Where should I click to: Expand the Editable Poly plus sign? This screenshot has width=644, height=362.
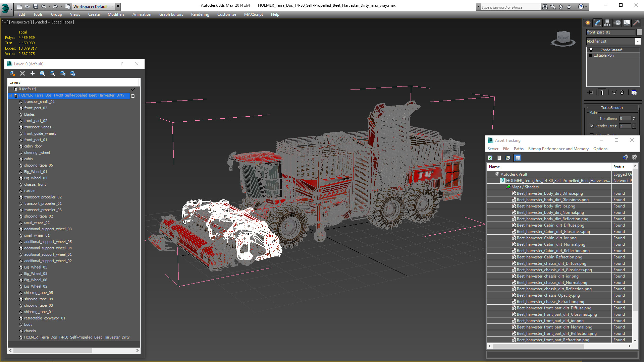(590, 55)
